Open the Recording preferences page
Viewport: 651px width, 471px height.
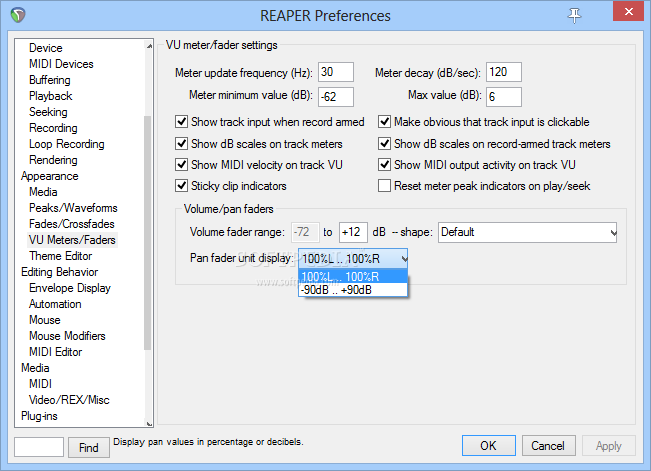[x=53, y=128]
